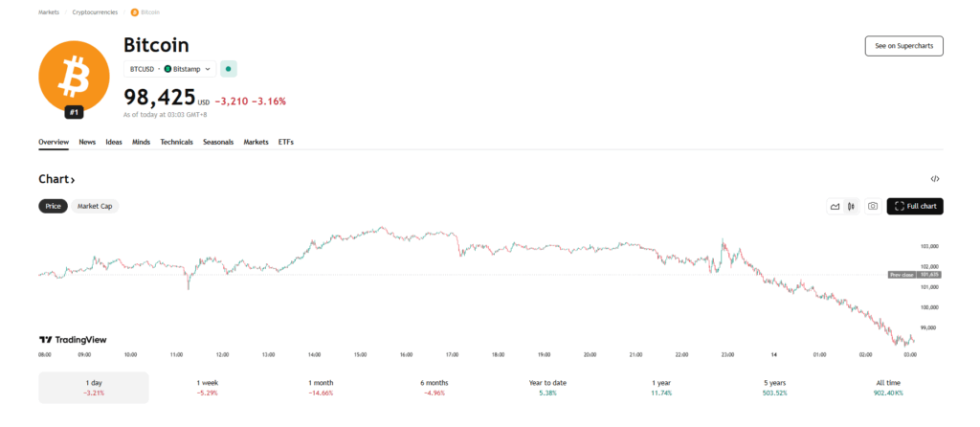Click the See on Supercharts button
This screenshot has width=980, height=427.
coord(903,46)
